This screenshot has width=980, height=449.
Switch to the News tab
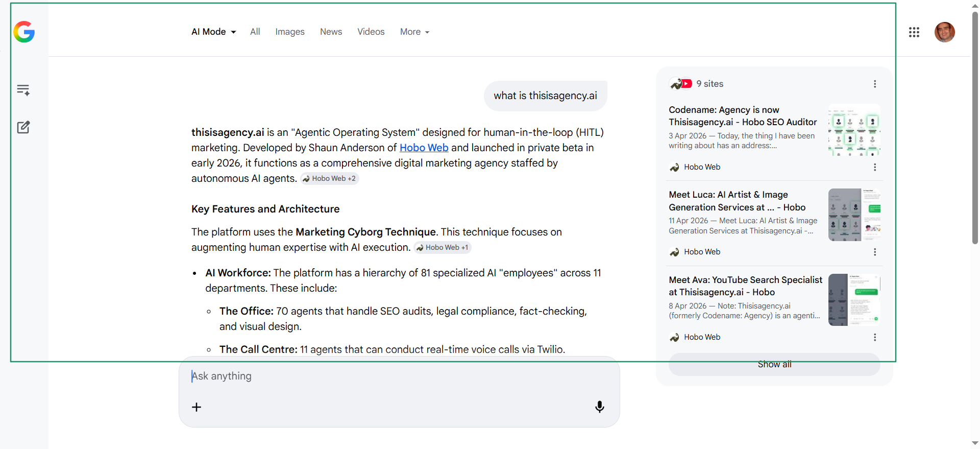coord(331,32)
